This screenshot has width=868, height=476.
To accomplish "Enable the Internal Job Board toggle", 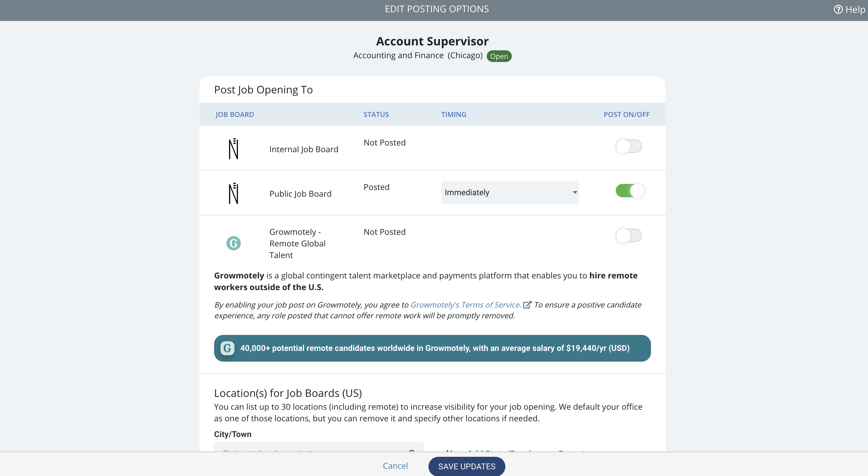I will click(629, 146).
